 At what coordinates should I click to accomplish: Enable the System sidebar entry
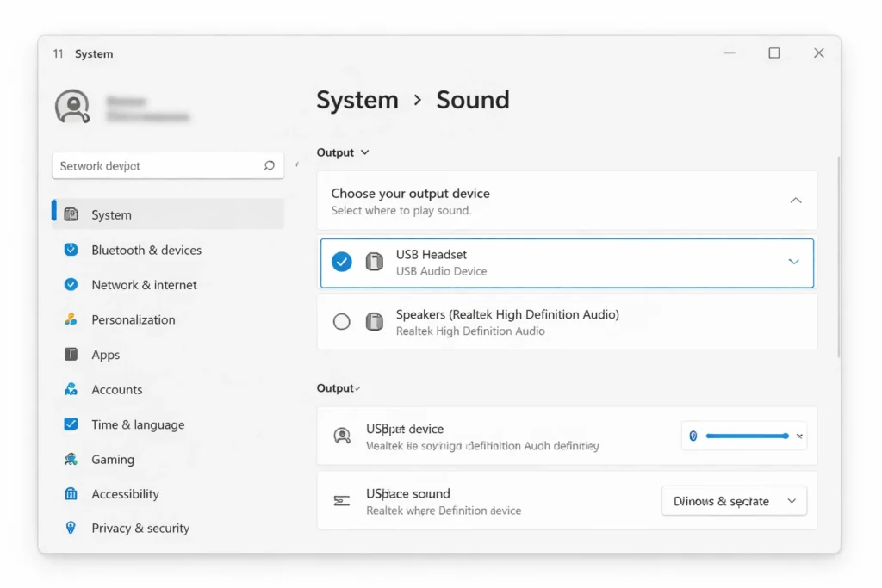111,214
